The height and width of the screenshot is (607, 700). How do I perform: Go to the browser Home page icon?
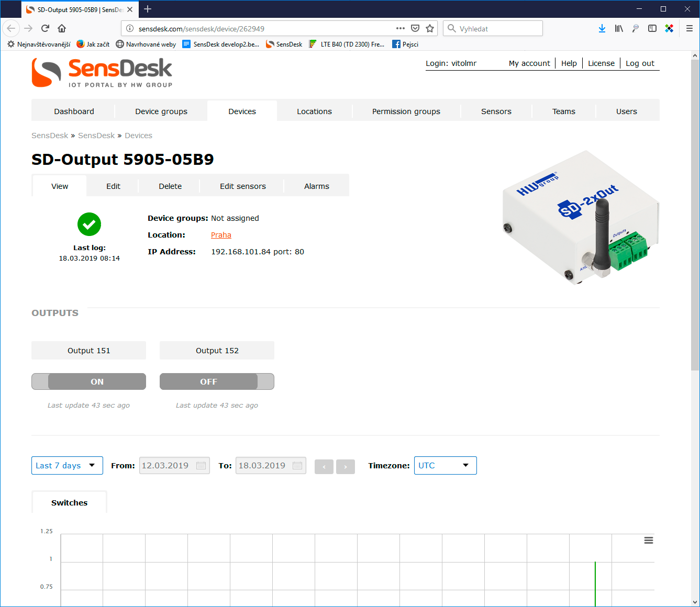pyautogui.click(x=62, y=28)
